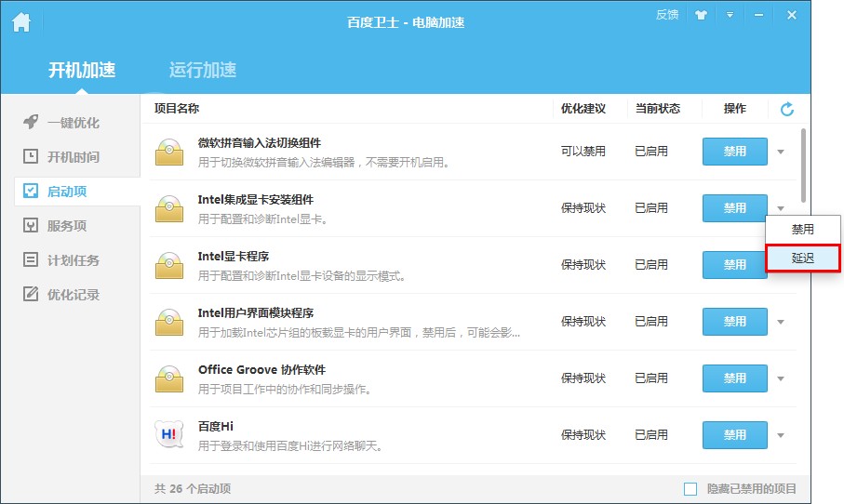Choose 禁用 in the popup menu
The height and width of the screenshot is (504, 844).
(802, 230)
